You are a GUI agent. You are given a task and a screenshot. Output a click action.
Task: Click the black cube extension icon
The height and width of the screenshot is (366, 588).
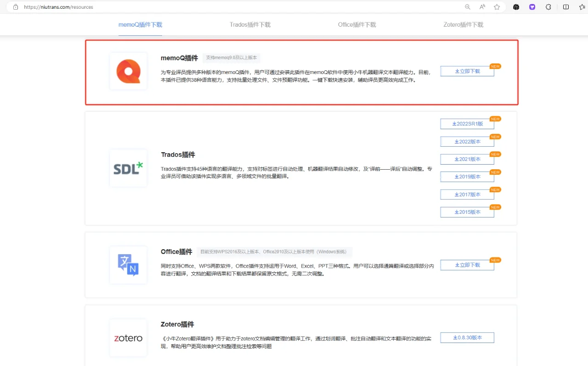pyautogui.click(x=516, y=7)
